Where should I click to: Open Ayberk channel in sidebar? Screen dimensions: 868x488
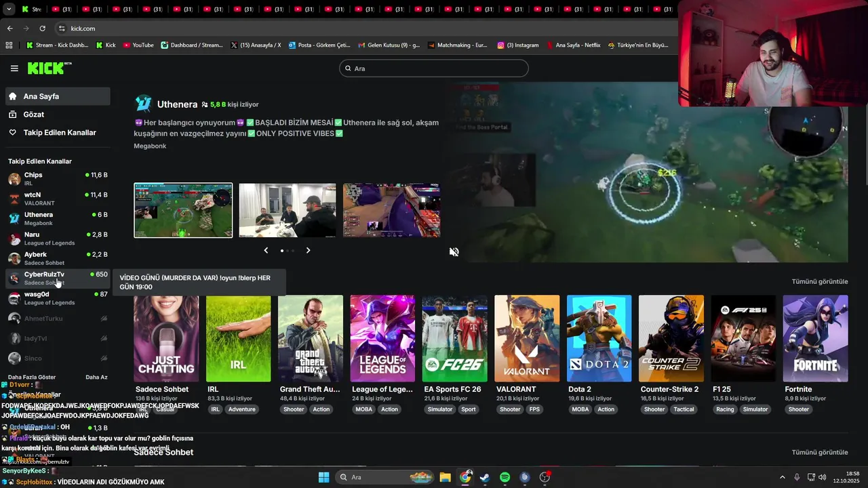[58, 258]
